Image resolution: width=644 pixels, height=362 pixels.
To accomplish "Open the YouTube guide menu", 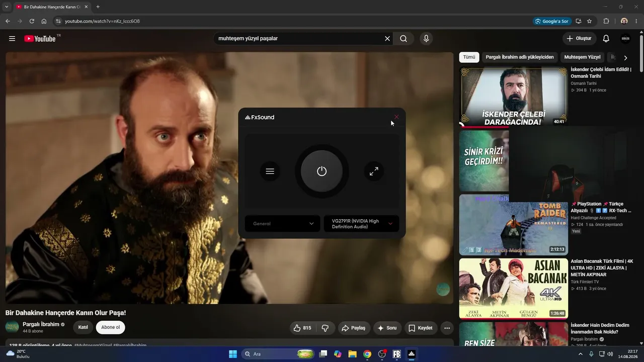I will pyautogui.click(x=12, y=39).
